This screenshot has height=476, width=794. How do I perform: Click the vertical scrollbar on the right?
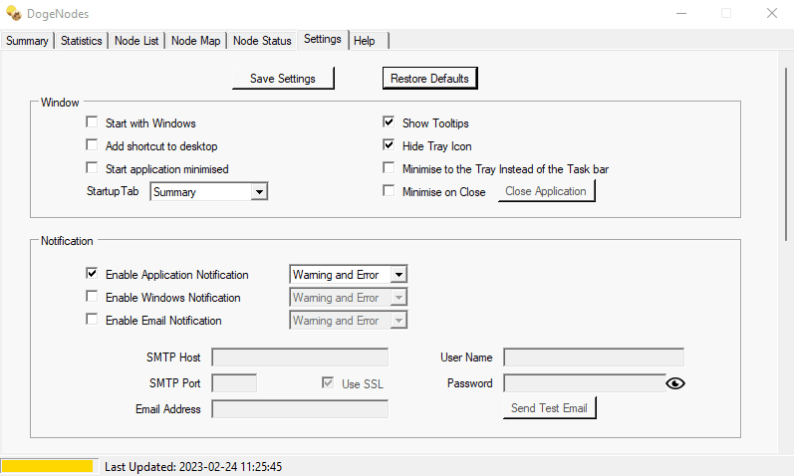tap(785, 152)
